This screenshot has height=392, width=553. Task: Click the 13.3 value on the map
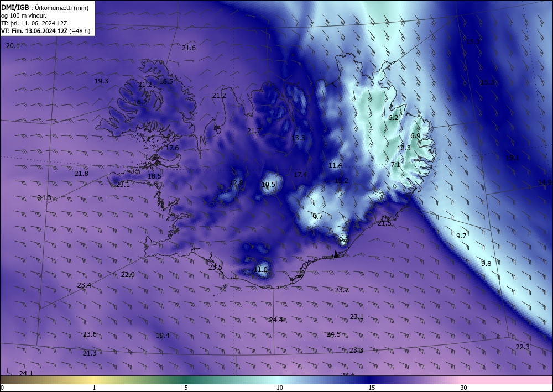pyautogui.click(x=298, y=138)
